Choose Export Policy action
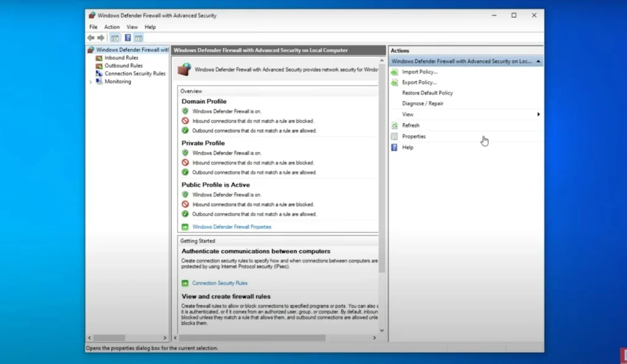Screen dimensions: 627x364 pyautogui.click(x=419, y=83)
